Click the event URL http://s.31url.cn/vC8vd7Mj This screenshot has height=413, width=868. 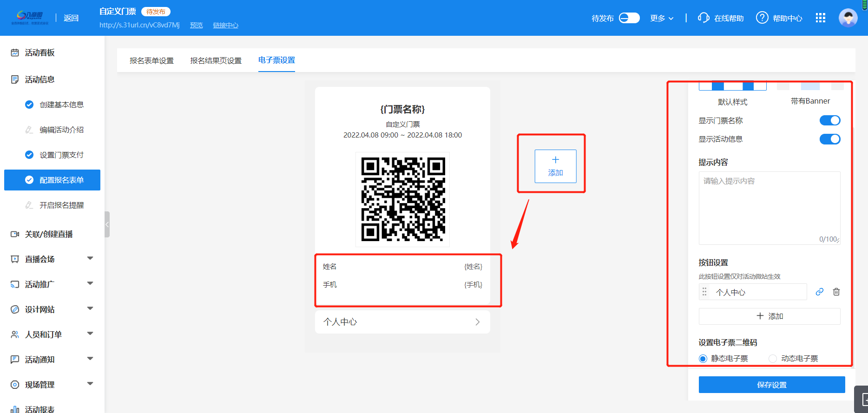tap(139, 25)
